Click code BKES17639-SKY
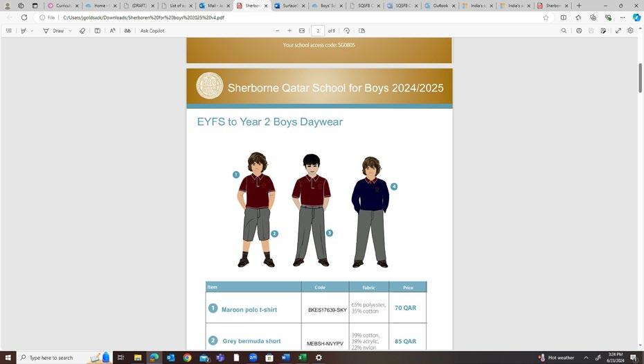This screenshot has width=644, height=364. point(328,310)
